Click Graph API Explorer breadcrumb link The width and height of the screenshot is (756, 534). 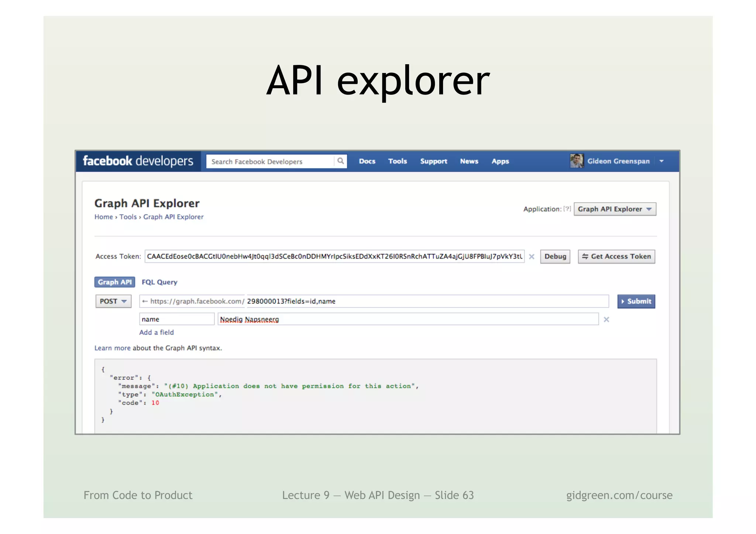click(173, 217)
